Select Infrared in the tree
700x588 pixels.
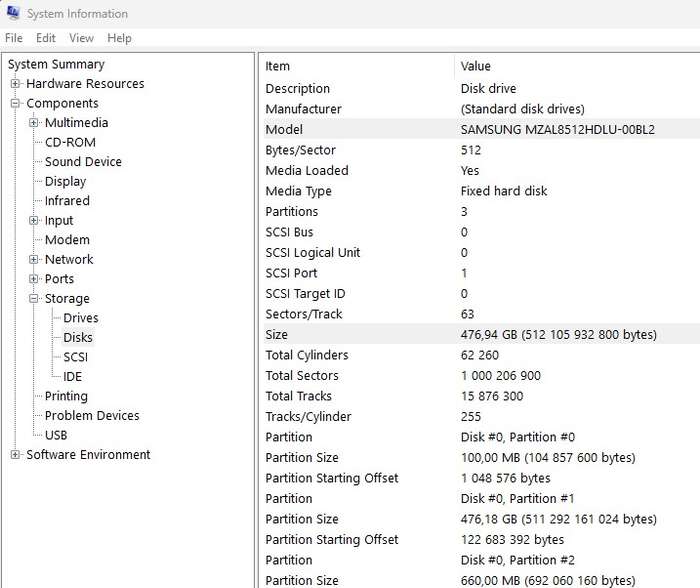(x=67, y=200)
